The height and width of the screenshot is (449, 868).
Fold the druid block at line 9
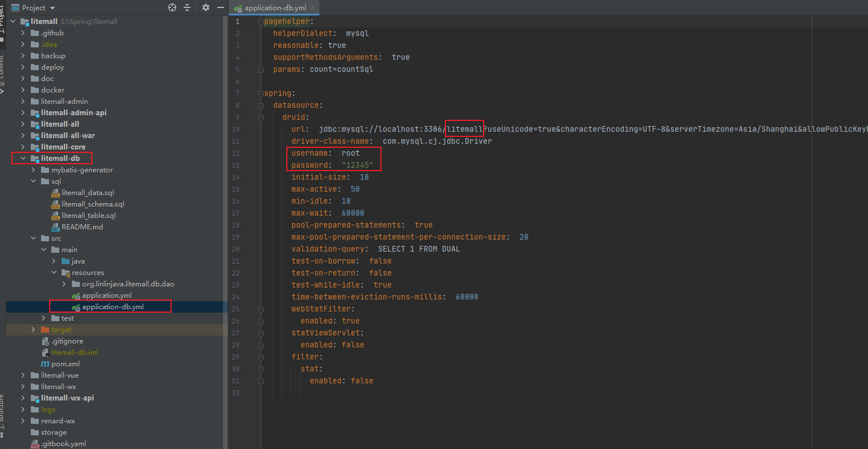click(261, 117)
